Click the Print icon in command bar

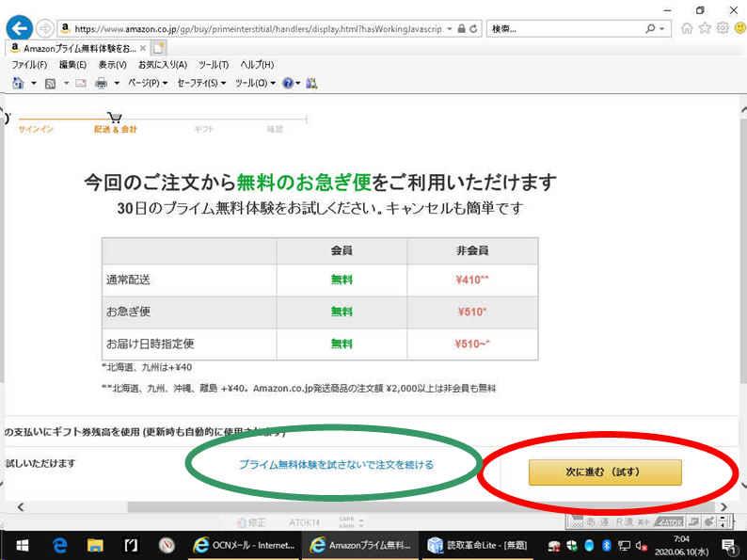(101, 84)
